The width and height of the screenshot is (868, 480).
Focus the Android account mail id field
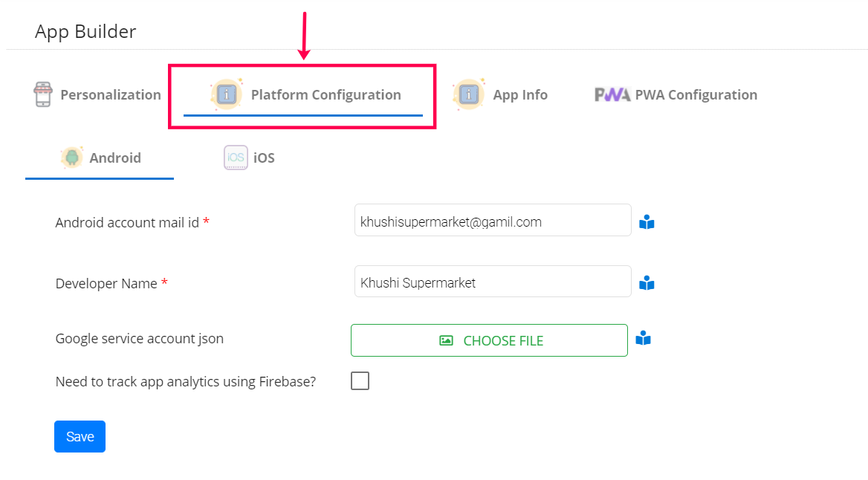[x=493, y=221]
